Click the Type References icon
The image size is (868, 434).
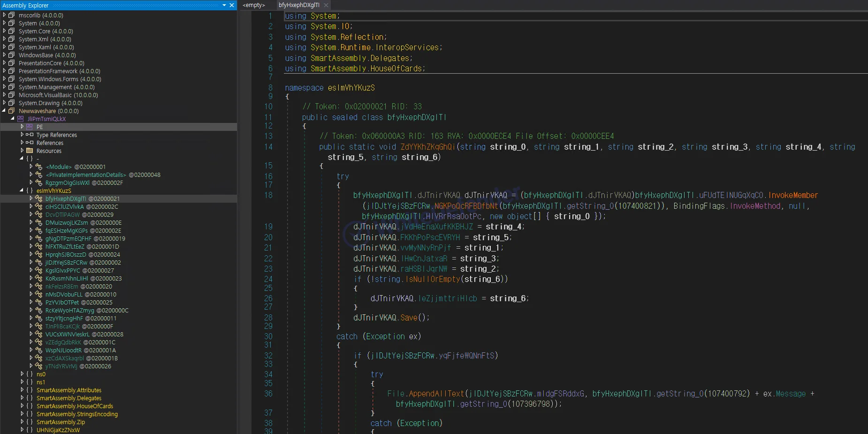coord(30,135)
